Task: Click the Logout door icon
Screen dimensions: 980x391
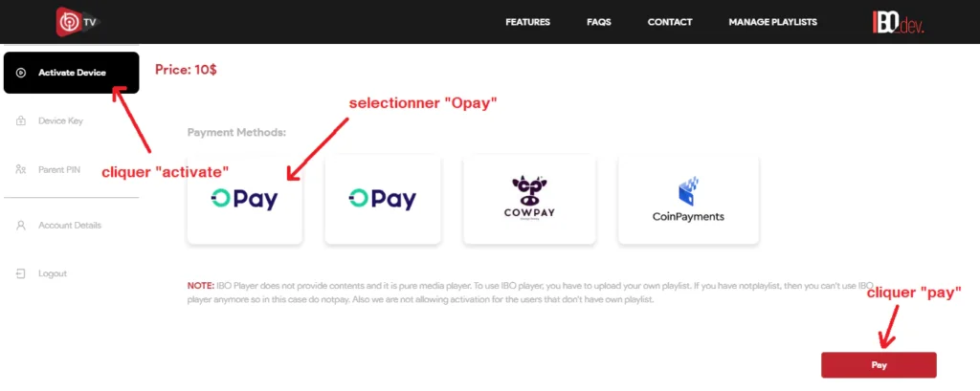Action: (x=21, y=273)
